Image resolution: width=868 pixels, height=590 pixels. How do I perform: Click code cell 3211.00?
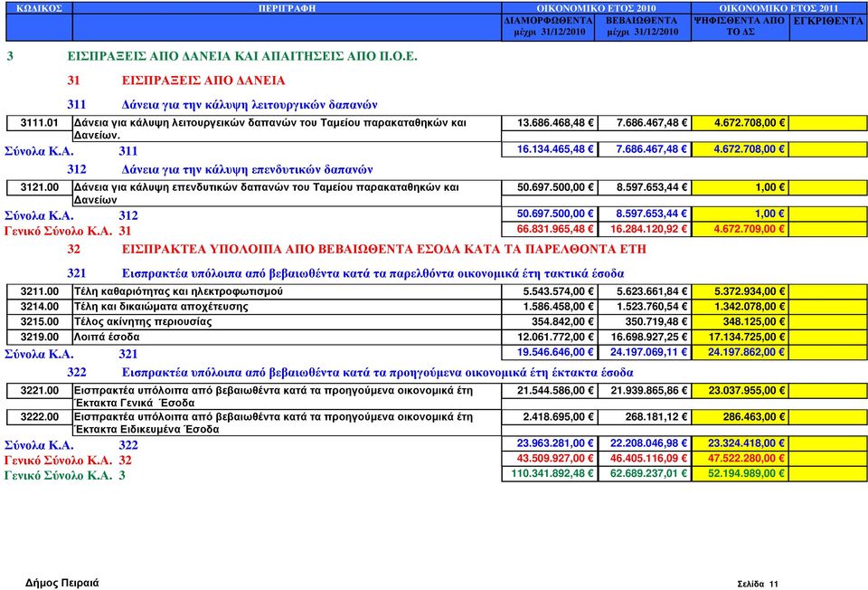point(39,292)
